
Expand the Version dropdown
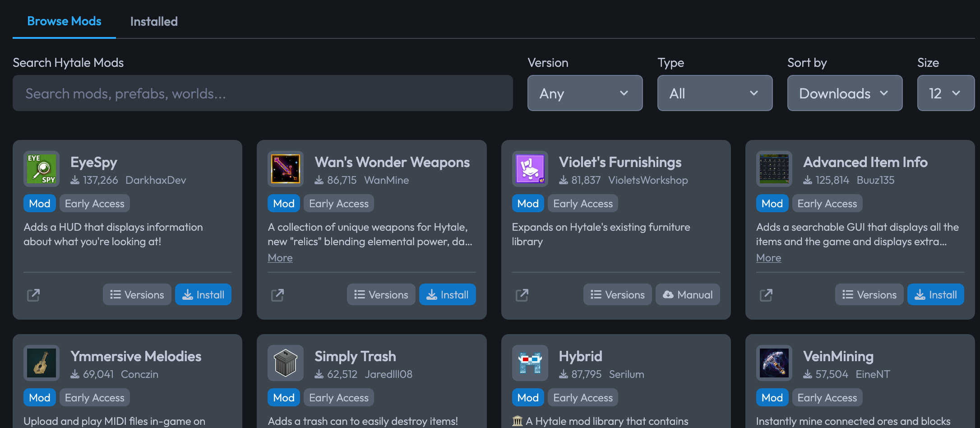coord(585,93)
